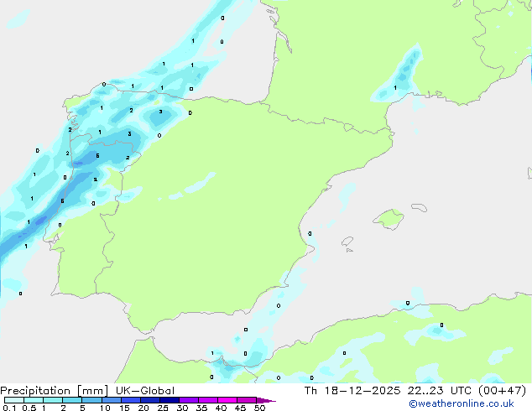Viewport: 532px width, 411px height.
Task: Click the 'Precipitation [mm]' label
Action: [x=55, y=391]
